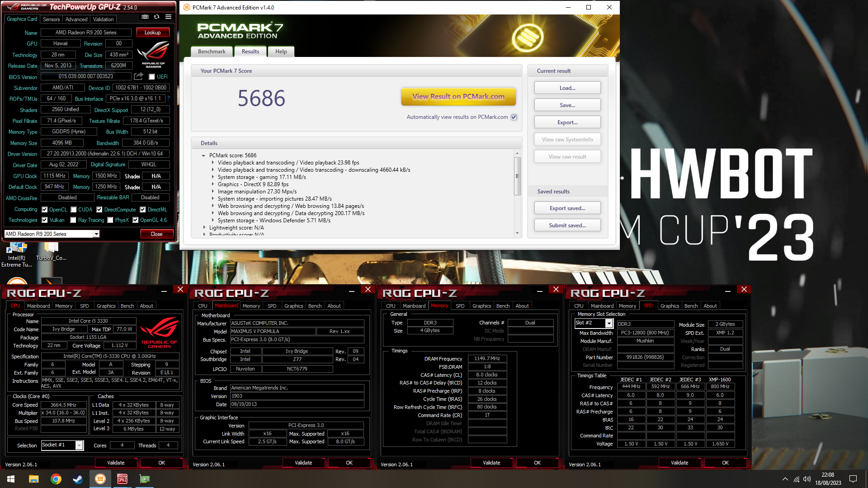Launch Google Chrome from the taskbar
This screenshot has width=868, height=488.
point(56,479)
